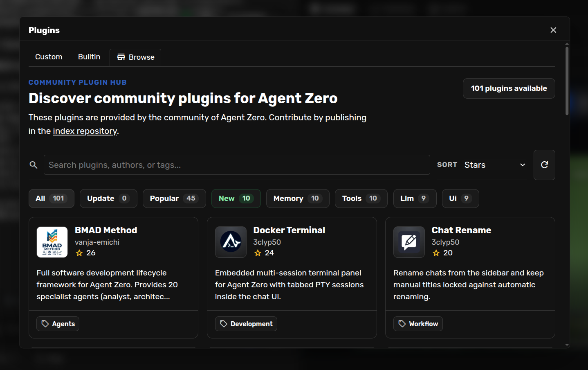Open the BMAD Method plugin logo
This screenshot has height=370, width=588.
[x=52, y=242]
